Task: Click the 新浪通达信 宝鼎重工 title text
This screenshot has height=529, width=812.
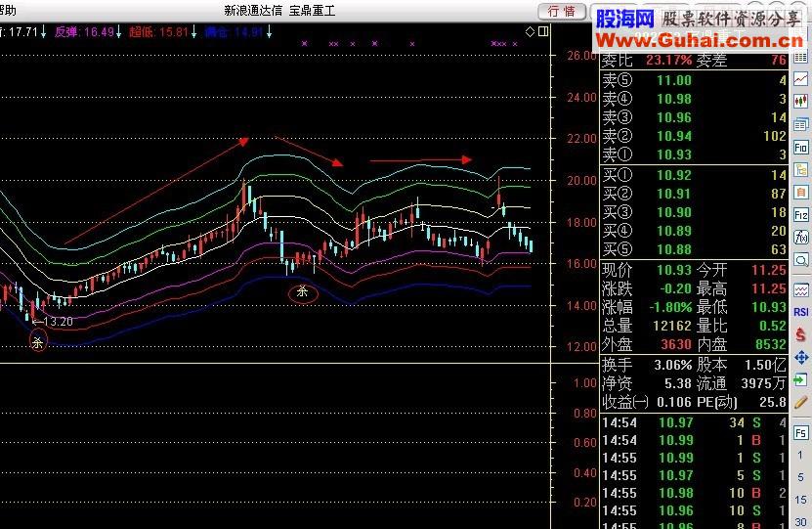Action: [279, 11]
